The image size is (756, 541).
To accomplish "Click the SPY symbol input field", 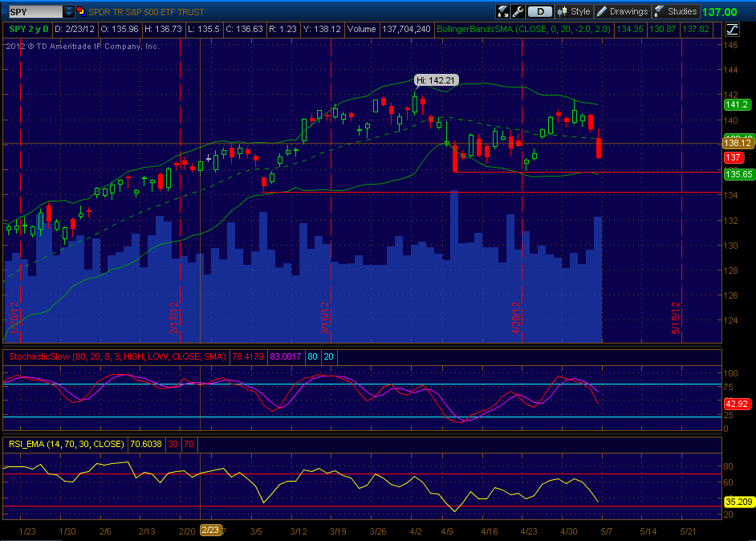I will click(x=35, y=12).
